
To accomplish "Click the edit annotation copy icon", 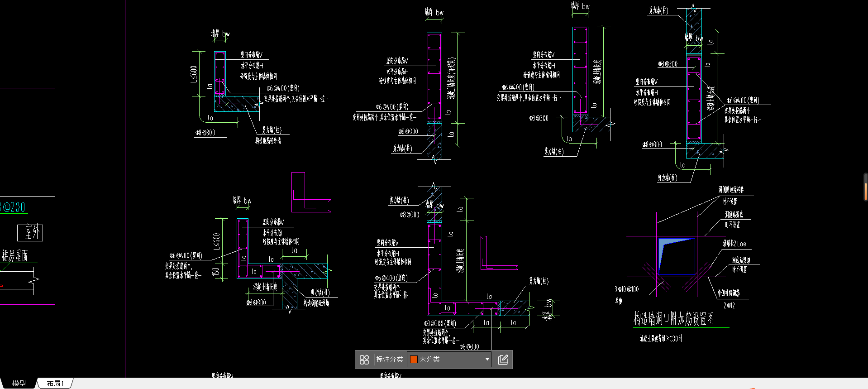I will [x=503, y=360].
